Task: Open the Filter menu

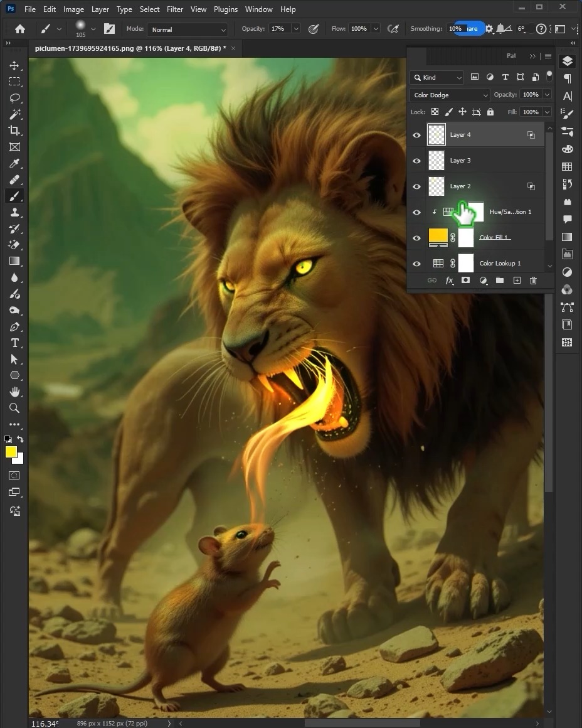Action: (175, 9)
